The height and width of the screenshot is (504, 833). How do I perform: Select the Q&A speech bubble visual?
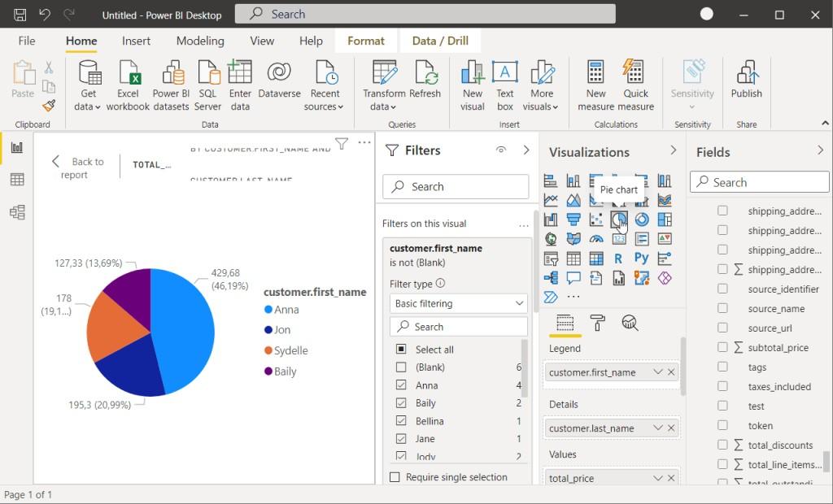point(574,278)
